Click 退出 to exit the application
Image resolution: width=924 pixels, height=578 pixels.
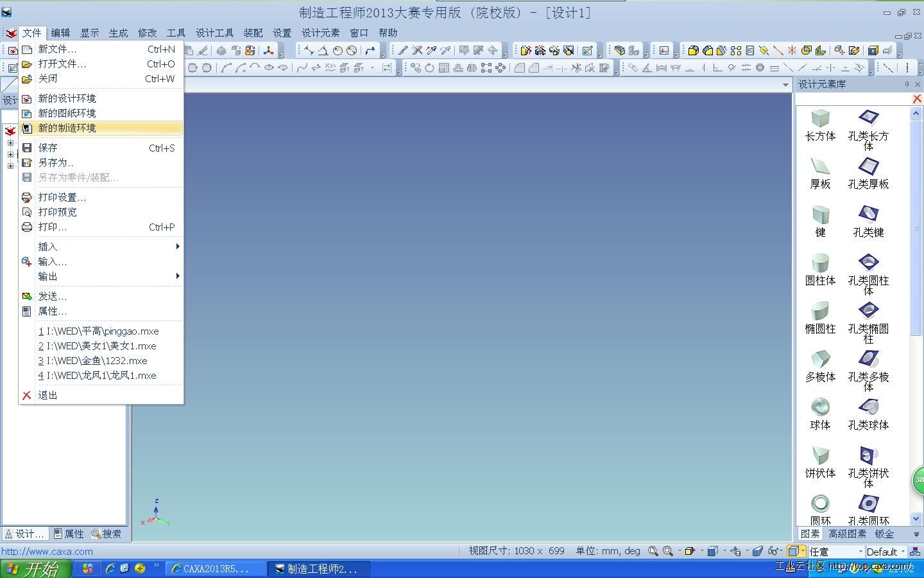coord(101,396)
